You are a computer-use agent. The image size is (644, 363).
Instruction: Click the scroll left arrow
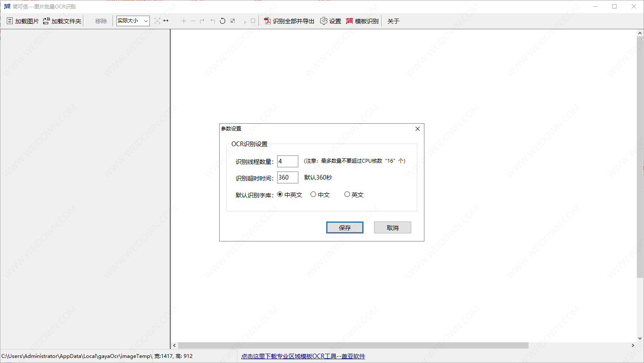click(174, 346)
